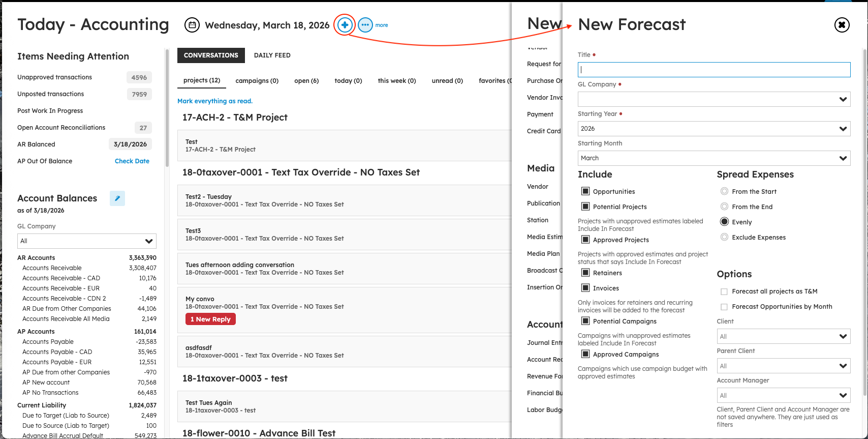Open the 'asdfasdf' conversation

(x=344, y=352)
